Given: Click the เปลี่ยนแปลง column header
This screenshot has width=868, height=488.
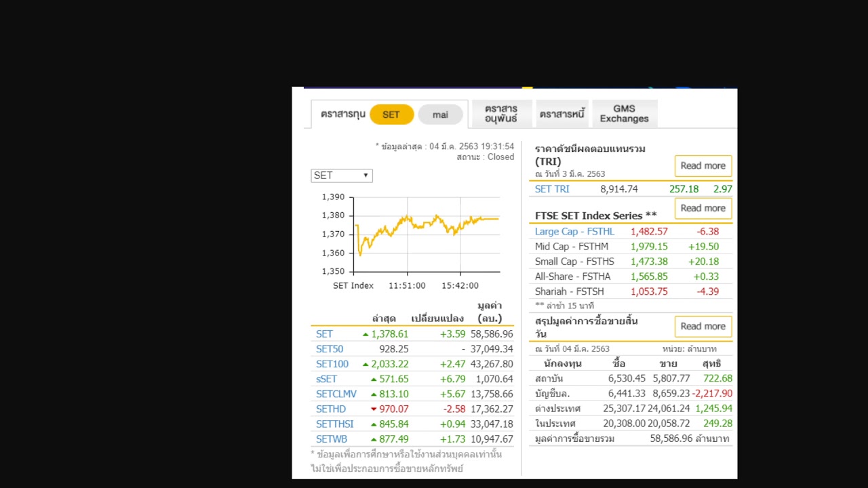Looking at the screenshot, I should pos(437,318).
